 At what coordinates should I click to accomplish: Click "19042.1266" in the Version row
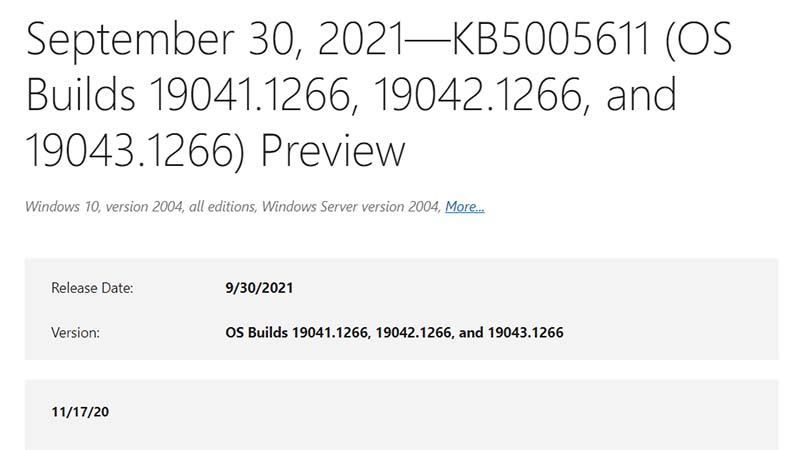[413, 332]
